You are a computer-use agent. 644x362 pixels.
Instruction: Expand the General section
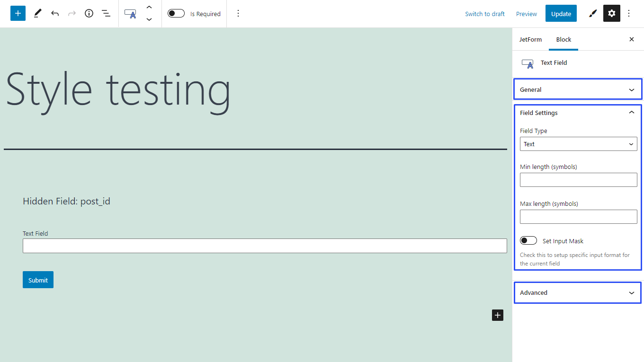(577, 89)
